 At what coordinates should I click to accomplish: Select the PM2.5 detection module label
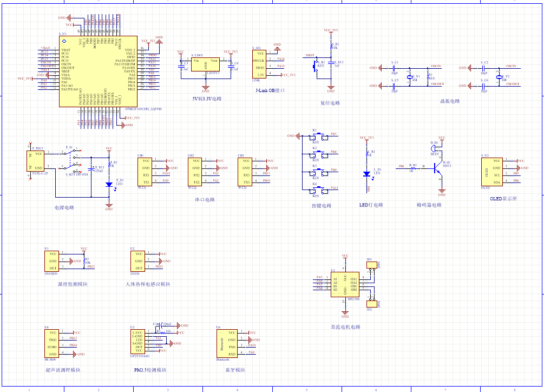[150, 370]
